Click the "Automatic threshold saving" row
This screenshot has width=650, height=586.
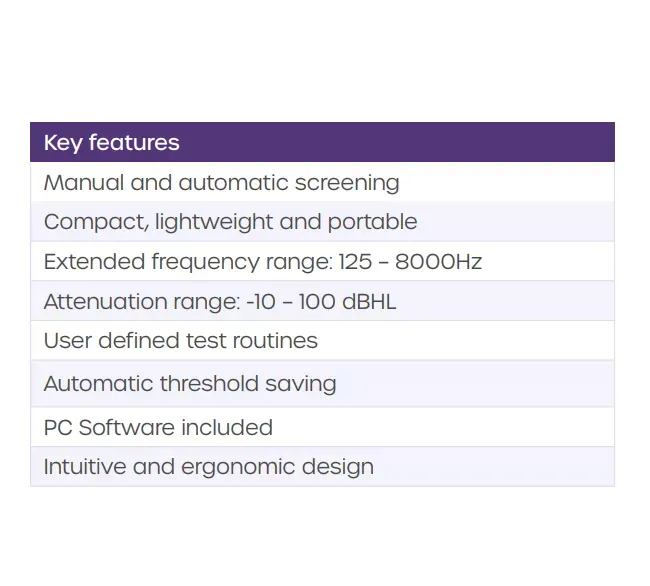[x=190, y=384]
